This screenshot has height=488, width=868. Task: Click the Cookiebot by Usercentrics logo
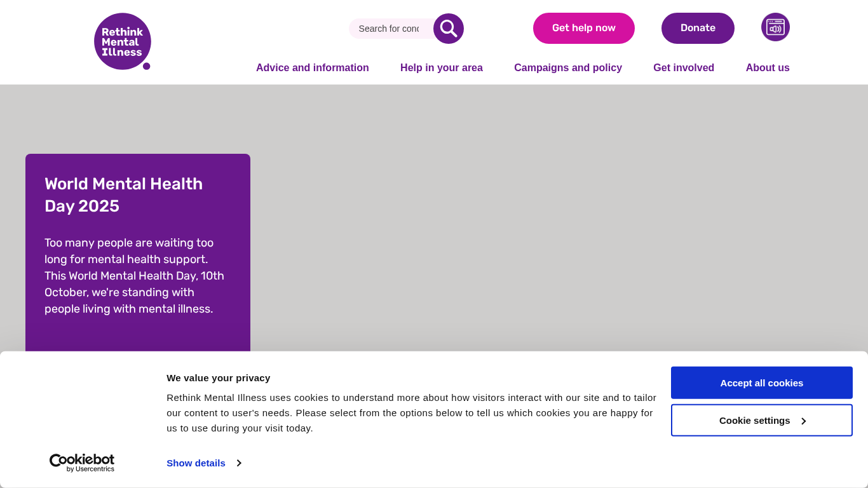tap(82, 463)
